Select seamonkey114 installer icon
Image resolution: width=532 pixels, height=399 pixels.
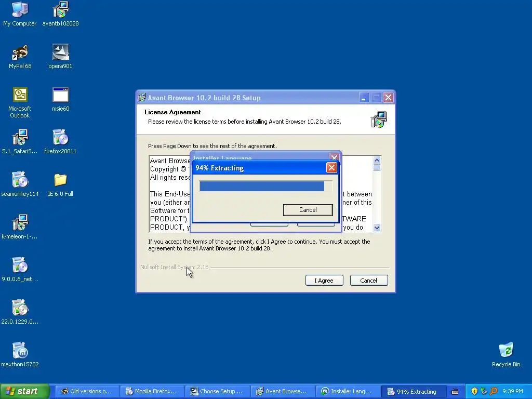click(20, 184)
